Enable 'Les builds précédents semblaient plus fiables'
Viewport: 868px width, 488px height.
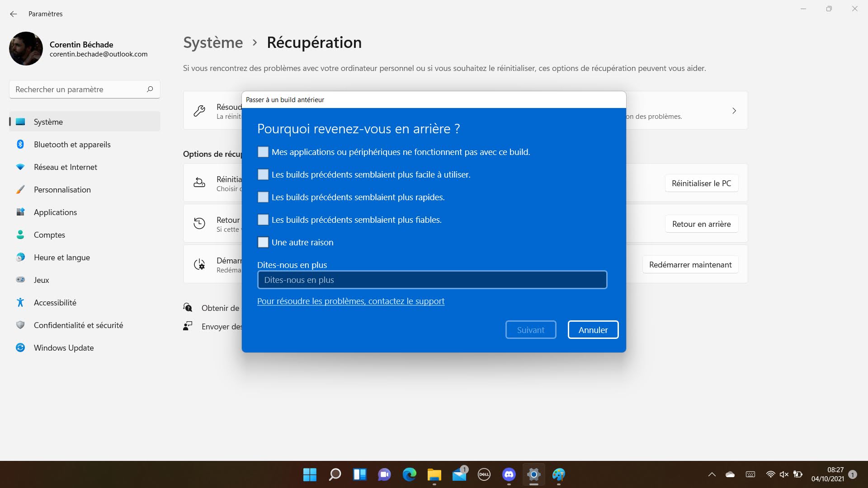coord(263,220)
